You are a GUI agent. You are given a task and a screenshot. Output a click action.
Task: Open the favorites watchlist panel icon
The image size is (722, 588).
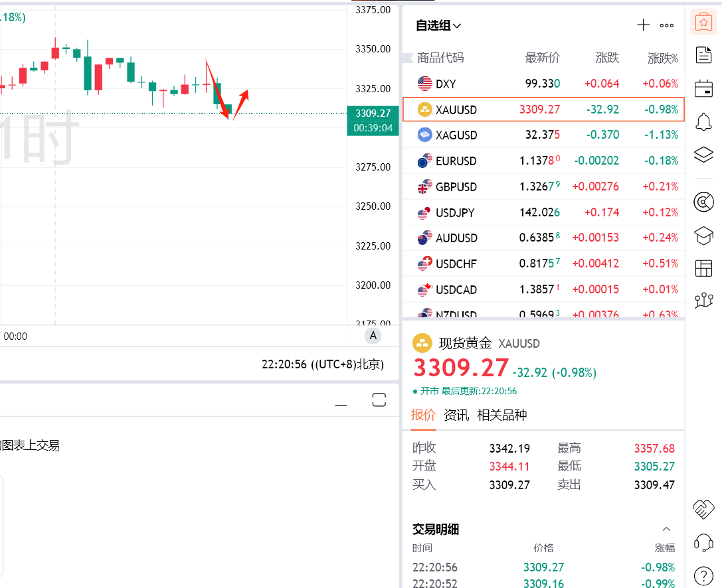tap(703, 22)
